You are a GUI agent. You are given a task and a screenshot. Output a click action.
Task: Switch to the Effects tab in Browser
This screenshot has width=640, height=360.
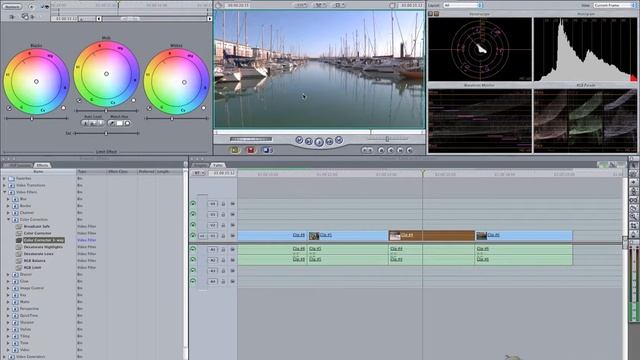(x=42, y=165)
